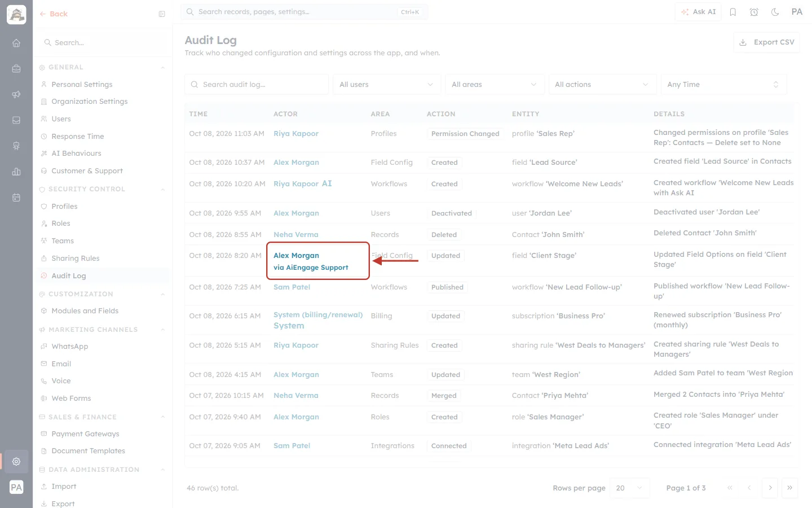Click the briefcase icon in the left rail
This screenshot has width=812, height=508.
16,68
